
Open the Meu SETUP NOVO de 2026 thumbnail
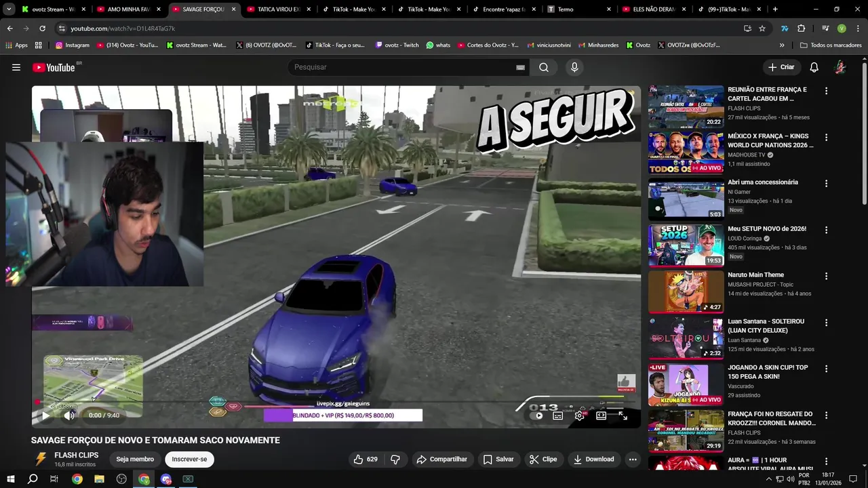(686, 245)
